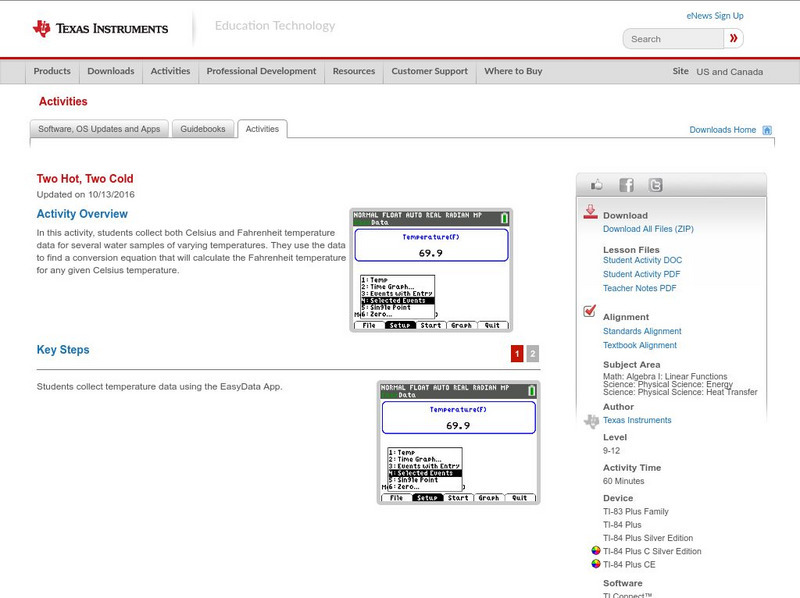
Task: Click 'TI-83 Plus Family' device entry
Action: 636,511
